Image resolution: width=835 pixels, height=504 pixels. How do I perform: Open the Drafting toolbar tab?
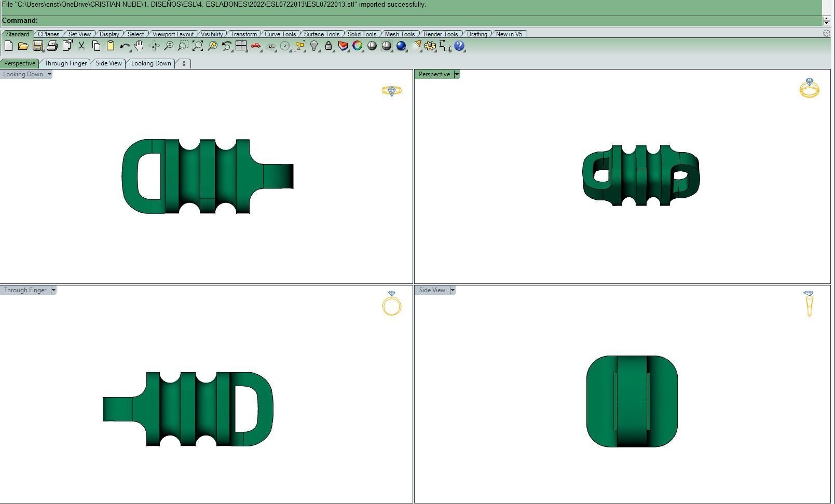coord(477,34)
